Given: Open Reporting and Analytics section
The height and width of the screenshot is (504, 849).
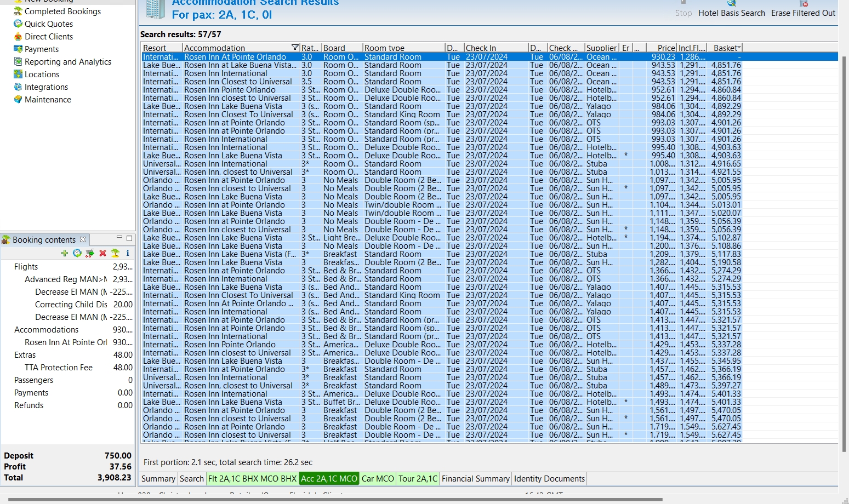Looking at the screenshot, I should (x=68, y=61).
